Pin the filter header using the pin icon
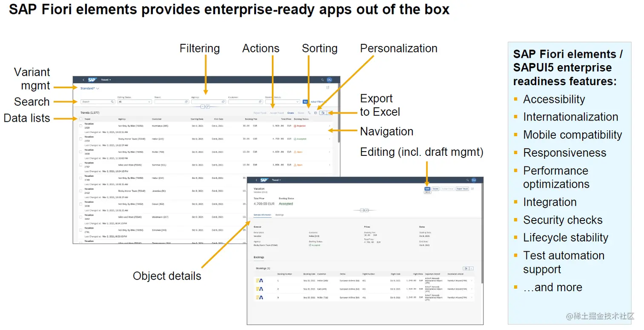644x330 pixels. pos(207,106)
